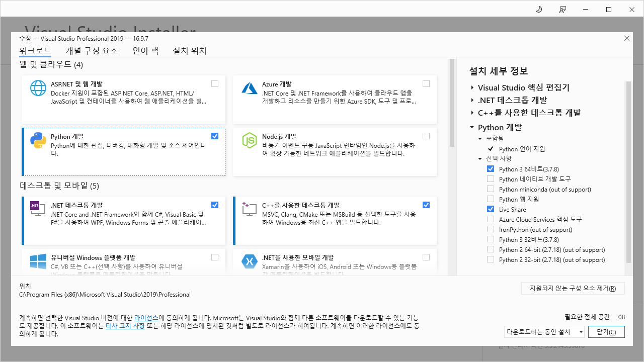Enable IronPython (out of support) option
Viewport: 644px width, 362px height.
pyautogui.click(x=491, y=229)
